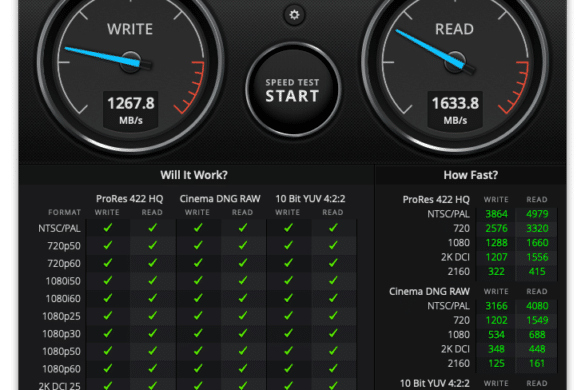Click 1080i50 10 Bit YUV read checkmark
Screen dimensions: 585x390
[x=333, y=280]
